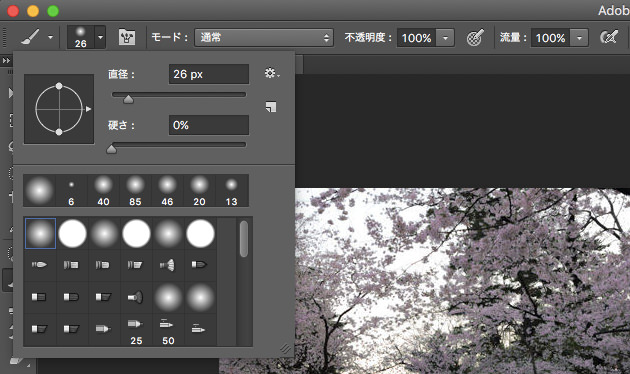
Task: Click the brush picker resize grip
Action: pos(285,348)
